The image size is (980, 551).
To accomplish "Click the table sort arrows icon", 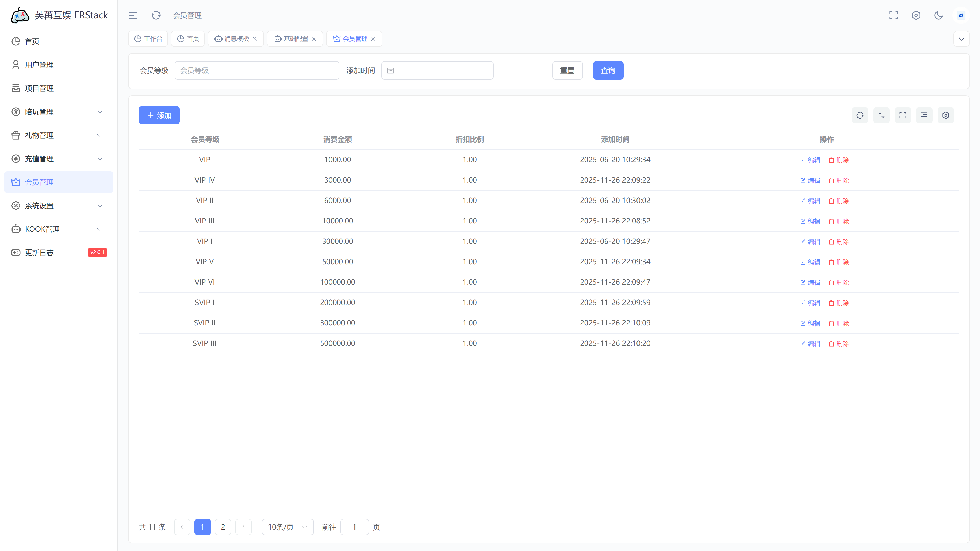I will [x=881, y=115].
